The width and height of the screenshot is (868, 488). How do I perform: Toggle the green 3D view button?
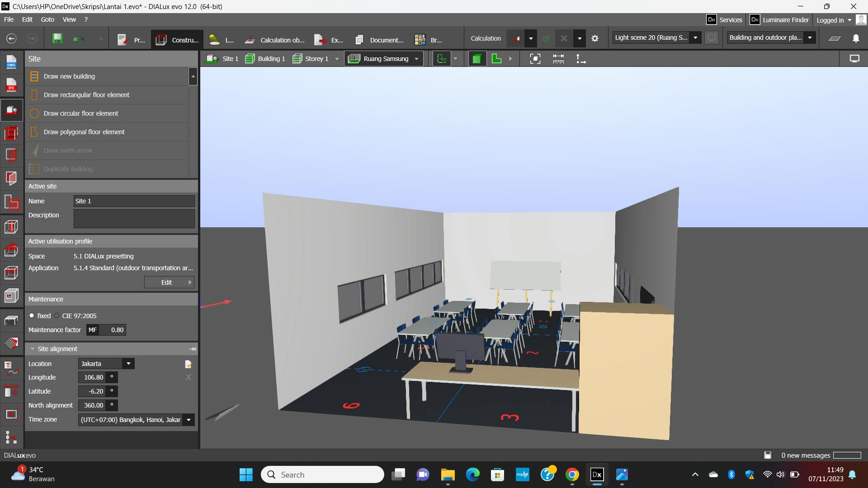coord(476,59)
